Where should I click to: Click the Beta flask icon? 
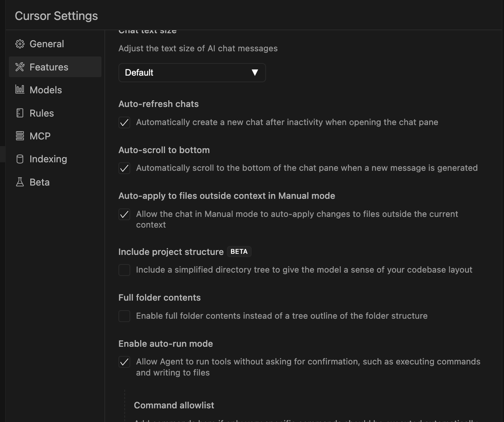[20, 182]
